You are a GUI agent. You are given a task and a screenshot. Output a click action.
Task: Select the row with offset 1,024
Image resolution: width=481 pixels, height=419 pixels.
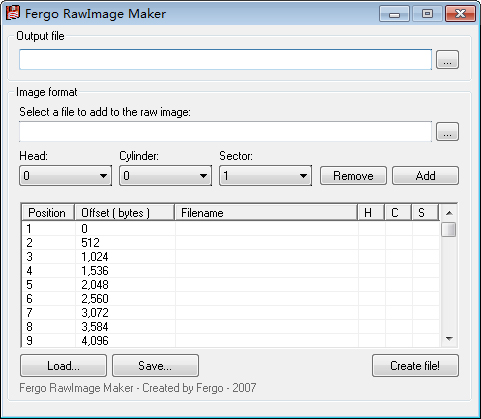pos(231,257)
